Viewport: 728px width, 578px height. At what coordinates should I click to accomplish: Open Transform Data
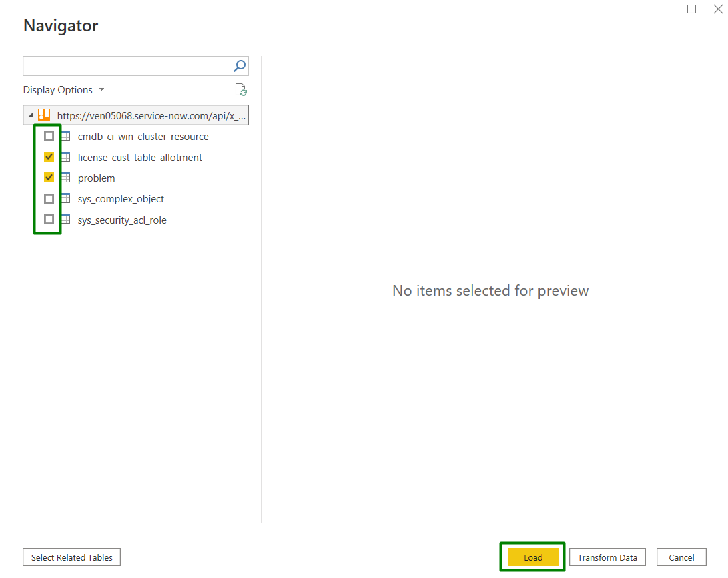tap(607, 557)
